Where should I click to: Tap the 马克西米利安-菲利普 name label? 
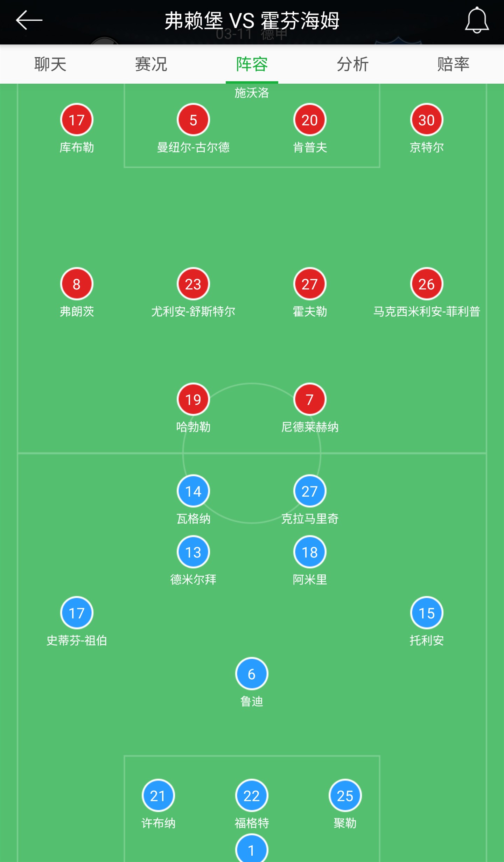(x=427, y=311)
